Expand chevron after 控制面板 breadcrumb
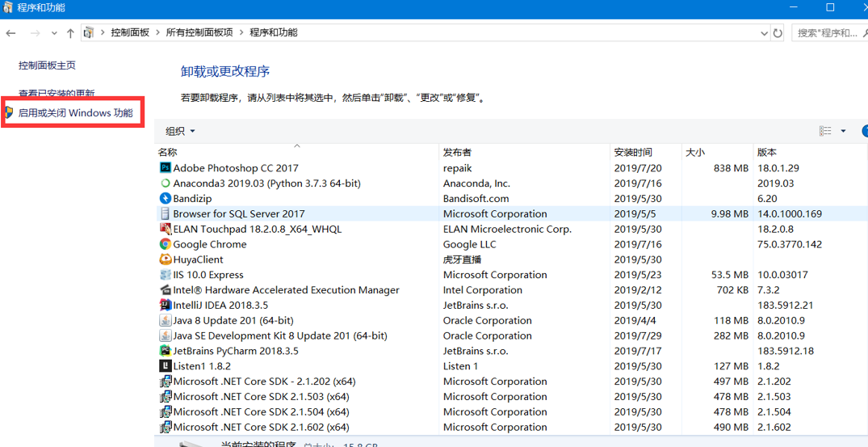Image resolution: width=868 pixels, height=447 pixels. (x=157, y=32)
